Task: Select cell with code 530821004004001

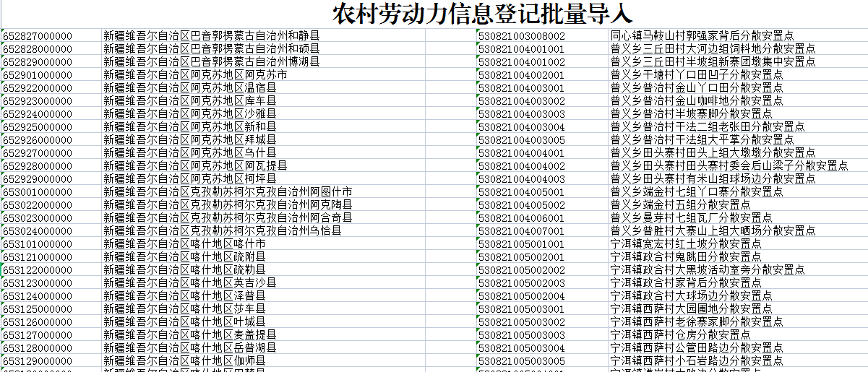Action: click(x=542, y=153)
